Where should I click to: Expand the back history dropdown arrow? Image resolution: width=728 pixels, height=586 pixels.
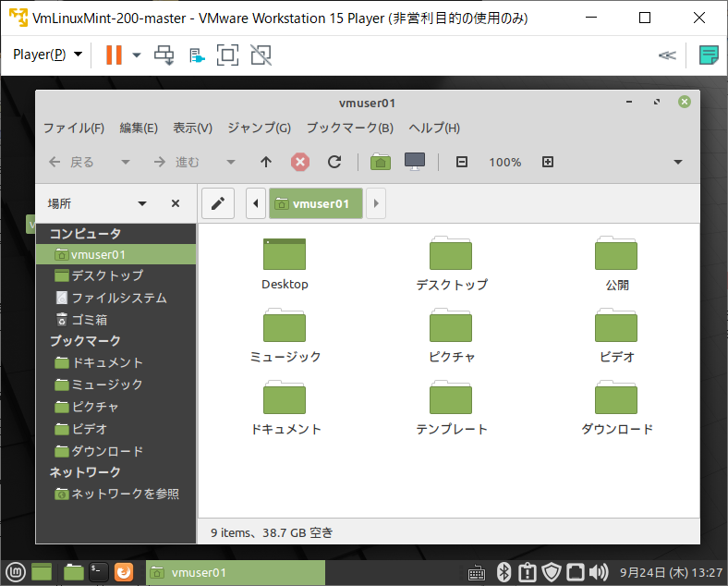[x=126, y=162]
